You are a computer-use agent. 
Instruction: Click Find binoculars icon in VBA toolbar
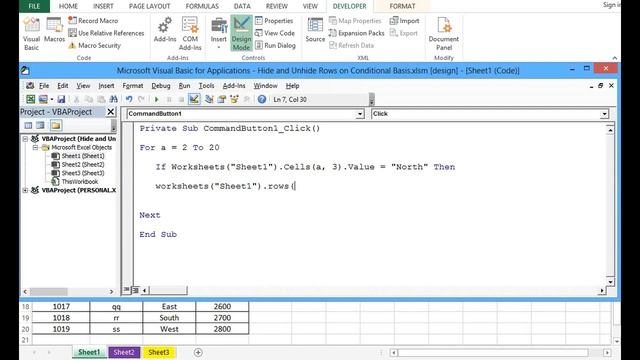point(113,99)
